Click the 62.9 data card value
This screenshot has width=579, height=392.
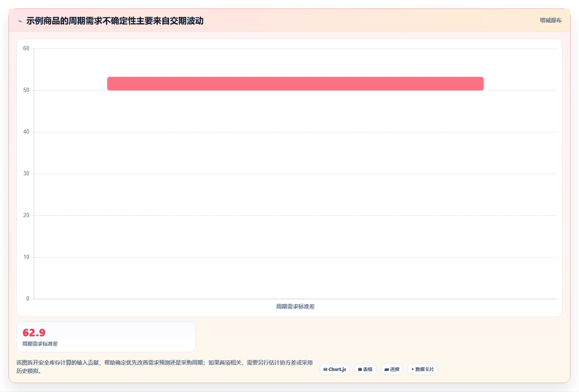(34, 333)
